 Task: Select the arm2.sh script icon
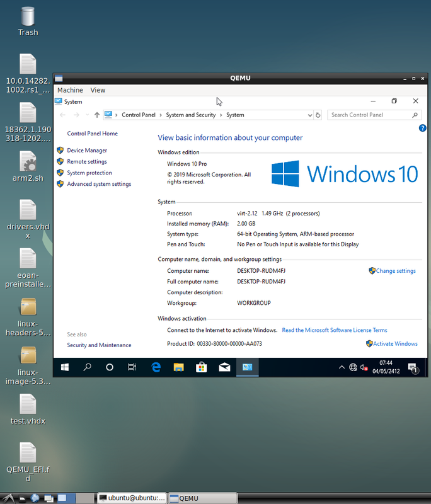[28, 166]
